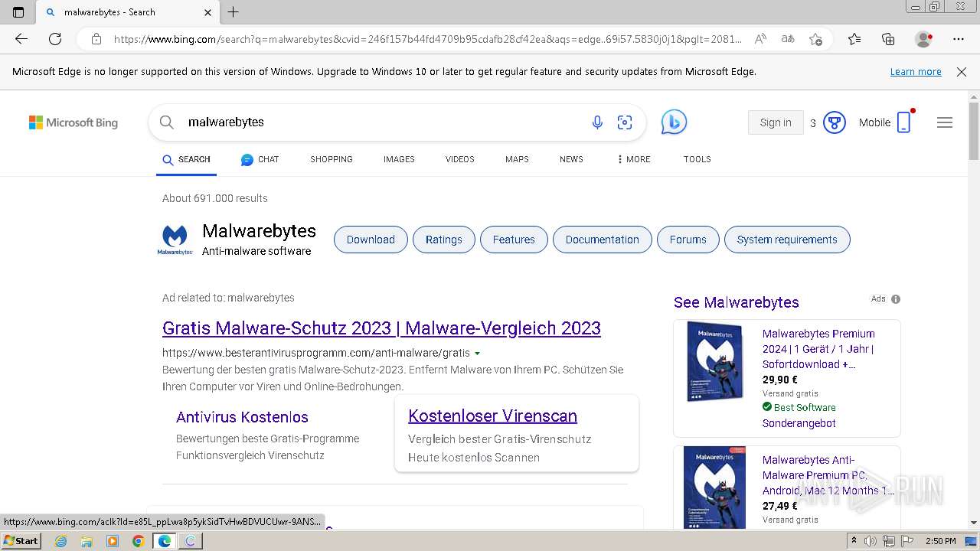Expand the MORE search categories menu

[633, 159]
